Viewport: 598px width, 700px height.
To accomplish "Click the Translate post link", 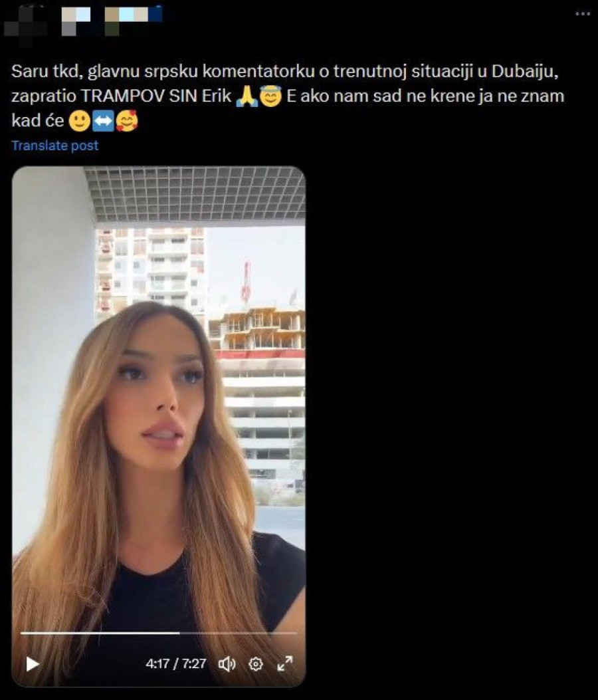I will point(55,146).
